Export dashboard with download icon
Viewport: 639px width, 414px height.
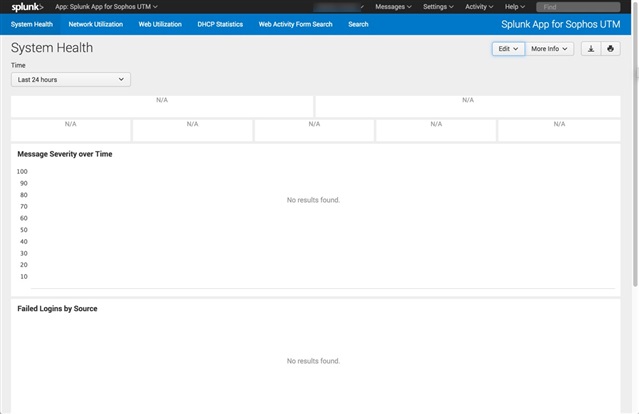[x=591, y=49]
